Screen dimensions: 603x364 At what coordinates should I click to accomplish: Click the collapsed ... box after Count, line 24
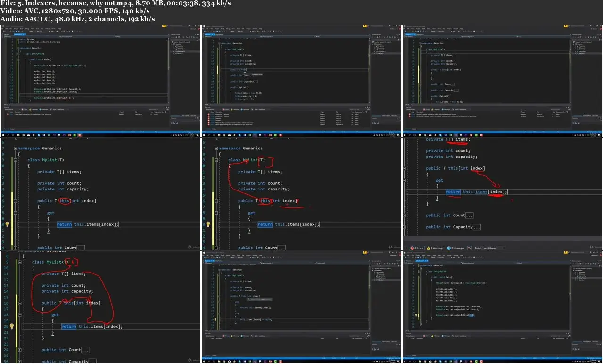coord(85,350)
